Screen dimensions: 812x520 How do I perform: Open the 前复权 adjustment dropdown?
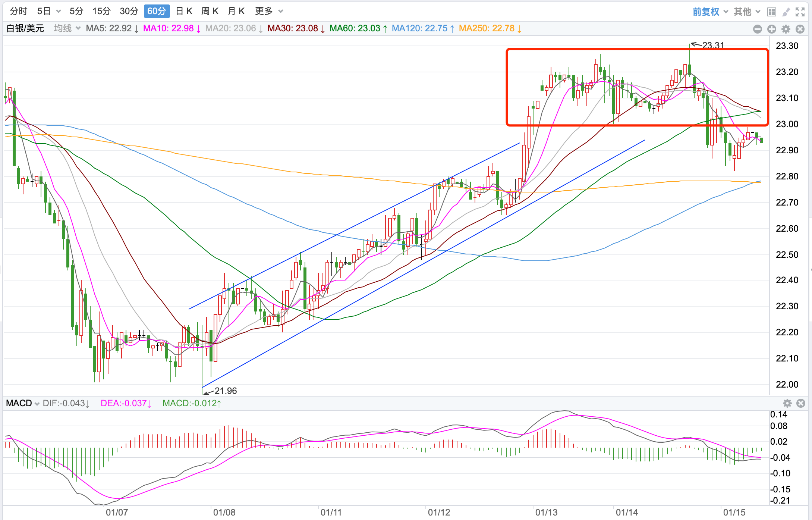[x=710, y=12]
